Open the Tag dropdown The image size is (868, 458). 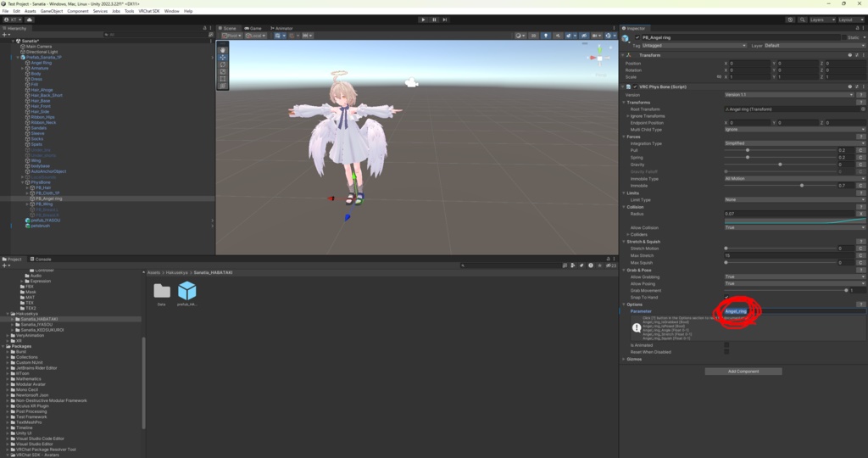(x=694, y=46)
